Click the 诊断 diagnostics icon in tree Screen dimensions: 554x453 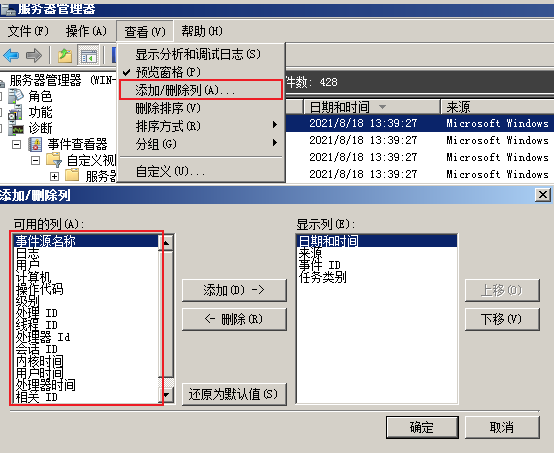(x=16, y=129)
